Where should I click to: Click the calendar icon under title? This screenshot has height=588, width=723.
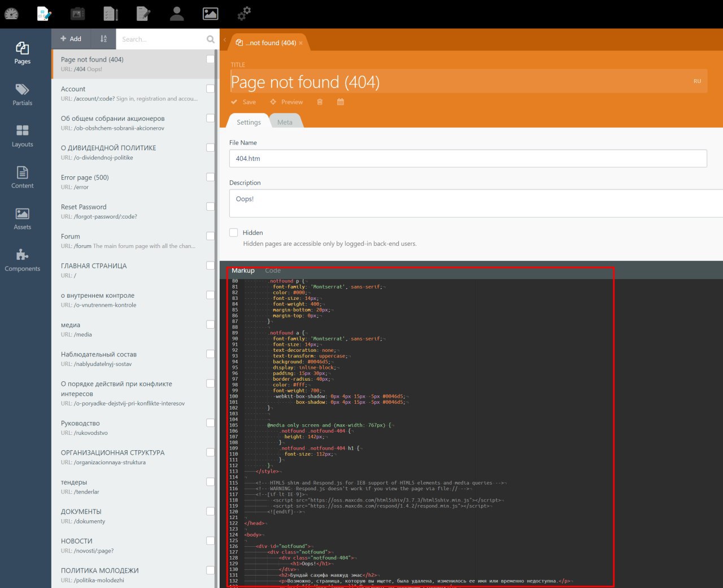click(x=341, y=102)
